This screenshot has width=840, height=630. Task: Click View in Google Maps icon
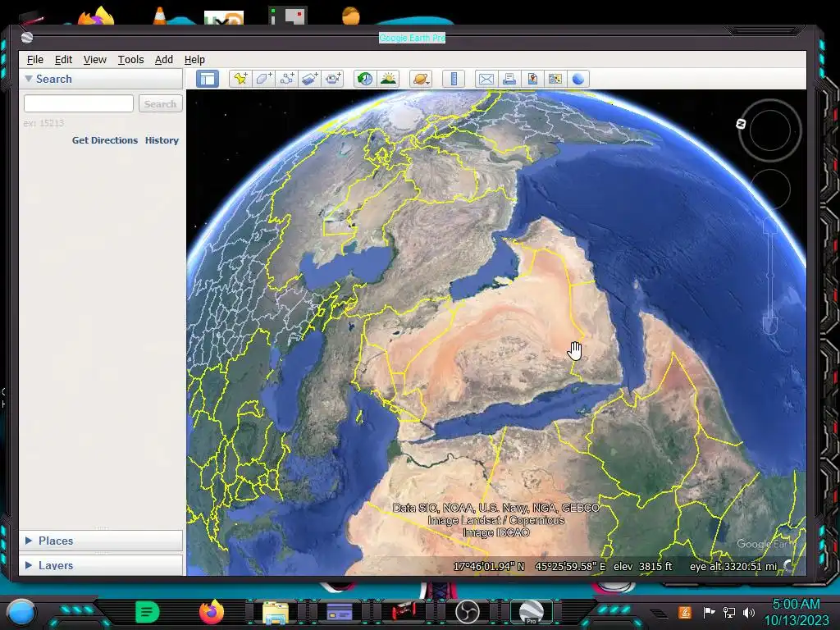555,80
